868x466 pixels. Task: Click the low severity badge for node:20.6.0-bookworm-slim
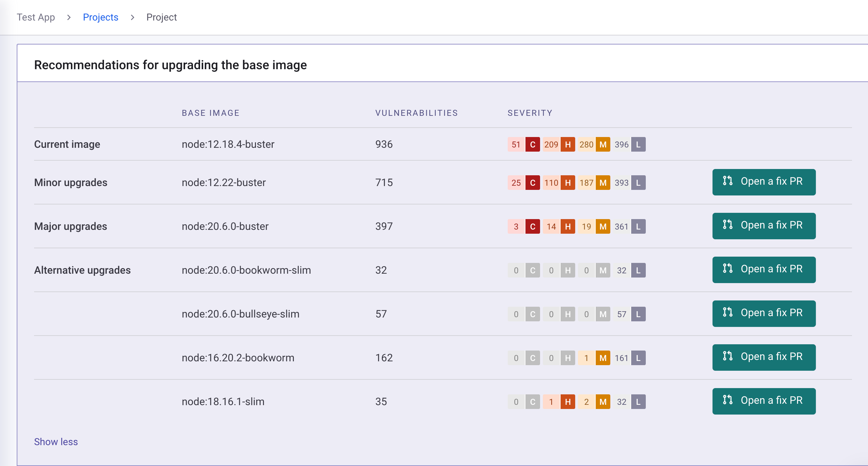pyautogui.click(x=638, y=271)
